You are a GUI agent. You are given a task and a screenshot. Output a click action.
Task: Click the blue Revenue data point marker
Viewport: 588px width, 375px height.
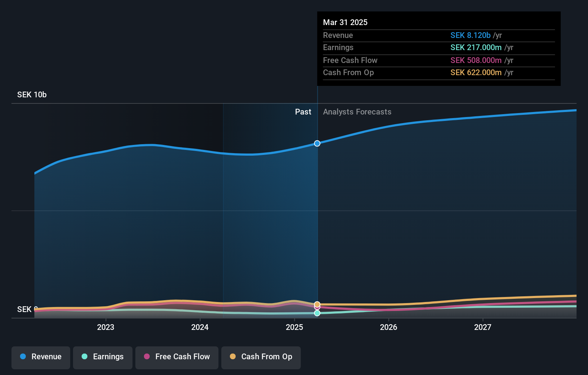(x=317, y=143)
